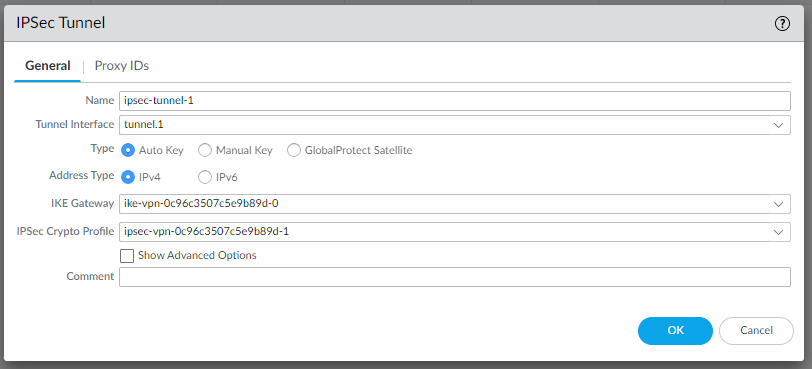This screenshot has height=369, width=812.
Task: Select the Auto Key radio button
Action: coord(128,151)
